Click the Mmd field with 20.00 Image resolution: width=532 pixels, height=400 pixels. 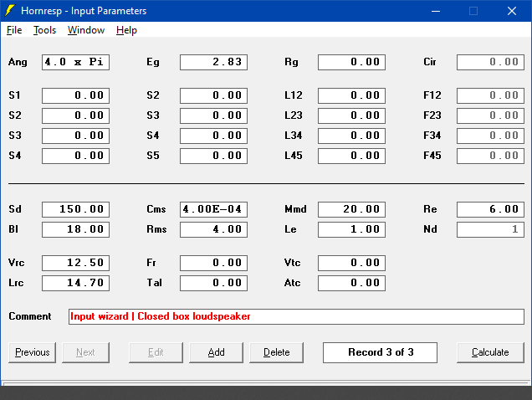click(351, 209)
